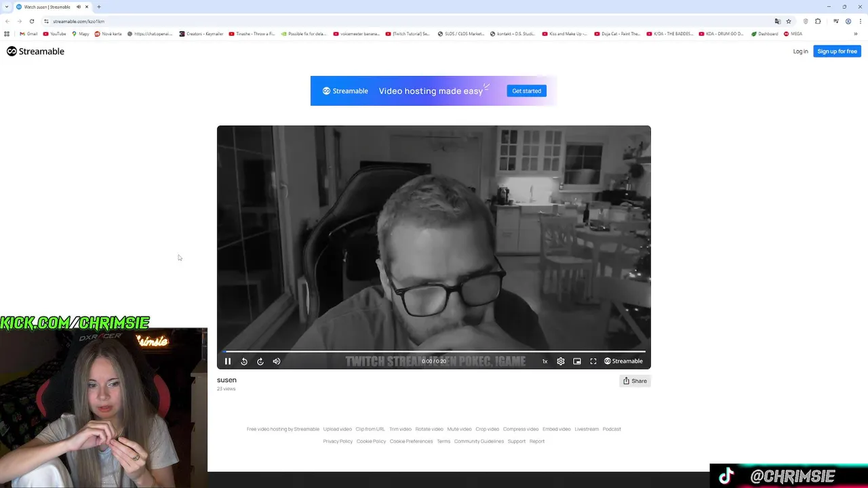Open Streamable home logo in header

click(x=35, y=52)
